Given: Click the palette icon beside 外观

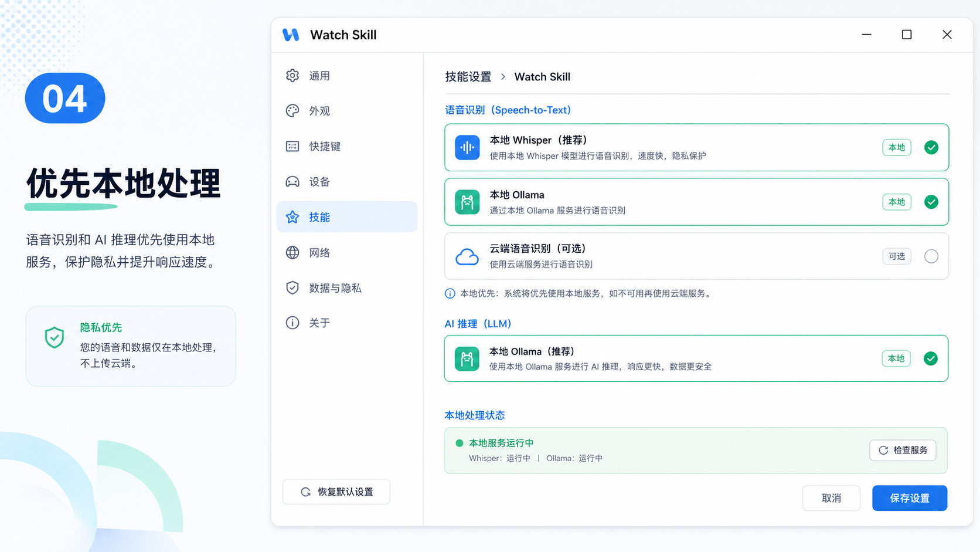Looking at the screenshot, I should (x=292, y=111).
